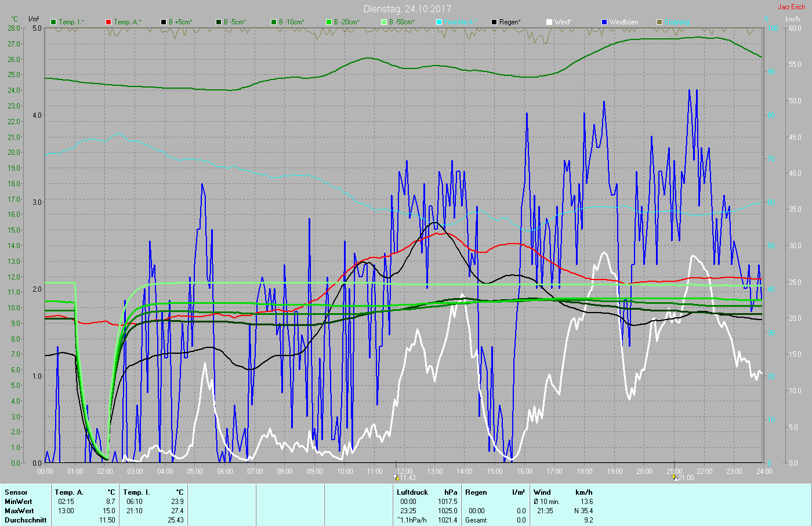Screen dimensions: 812x526
Task: Click the Jarz Erich text
Action: 791,7
